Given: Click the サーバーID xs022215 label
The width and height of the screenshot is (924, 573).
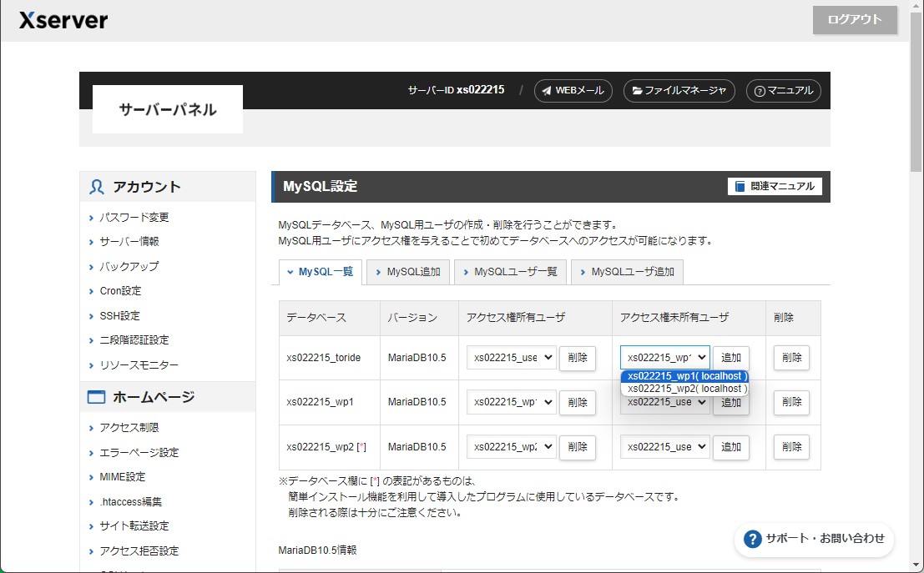Looking at the screenshot, I should [456, 90].
